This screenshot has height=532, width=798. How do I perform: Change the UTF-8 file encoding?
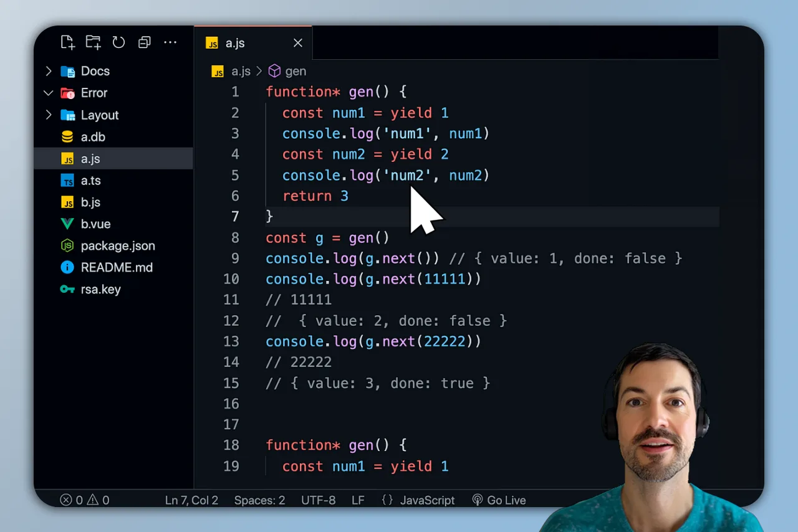point(318,500)
